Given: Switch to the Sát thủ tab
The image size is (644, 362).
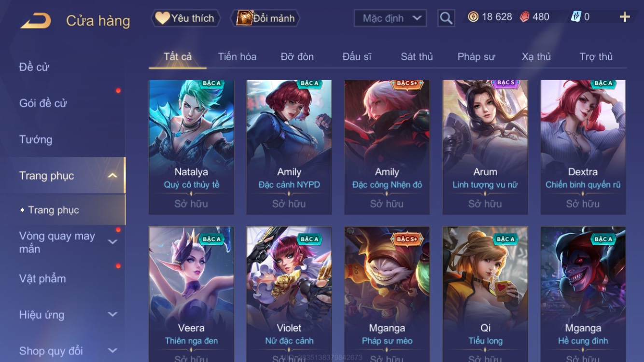Looking at the screenshot, I should [x=417, y=56].
